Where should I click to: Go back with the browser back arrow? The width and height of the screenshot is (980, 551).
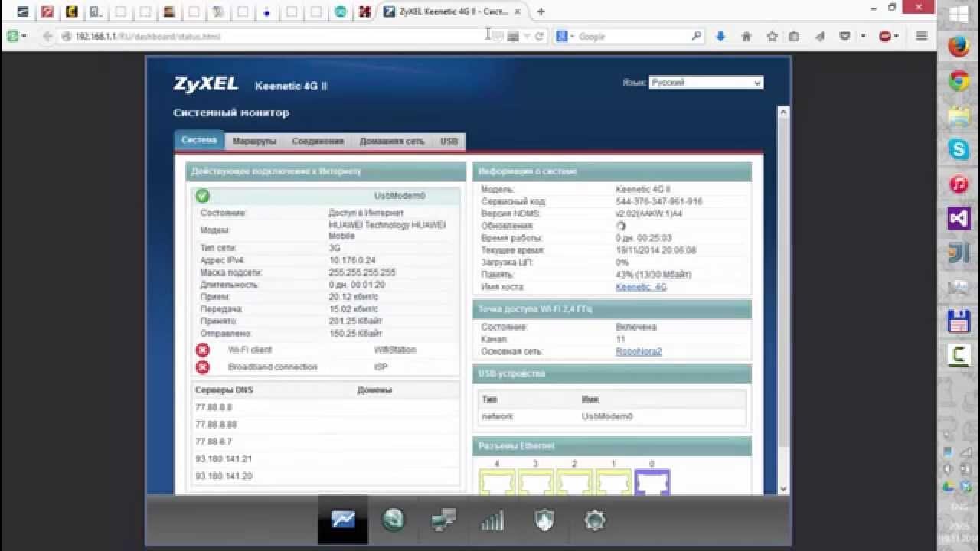(47, 36)
